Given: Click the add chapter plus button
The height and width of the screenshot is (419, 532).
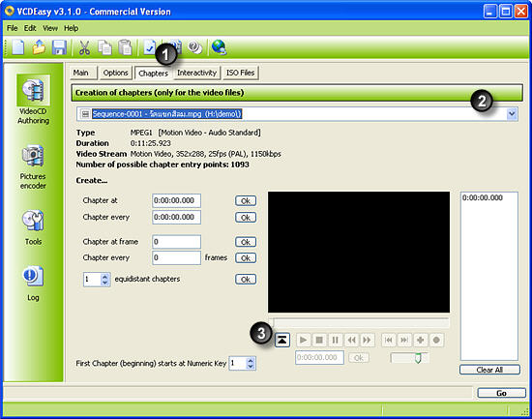Looking at the screenshot, I should 420,340.
